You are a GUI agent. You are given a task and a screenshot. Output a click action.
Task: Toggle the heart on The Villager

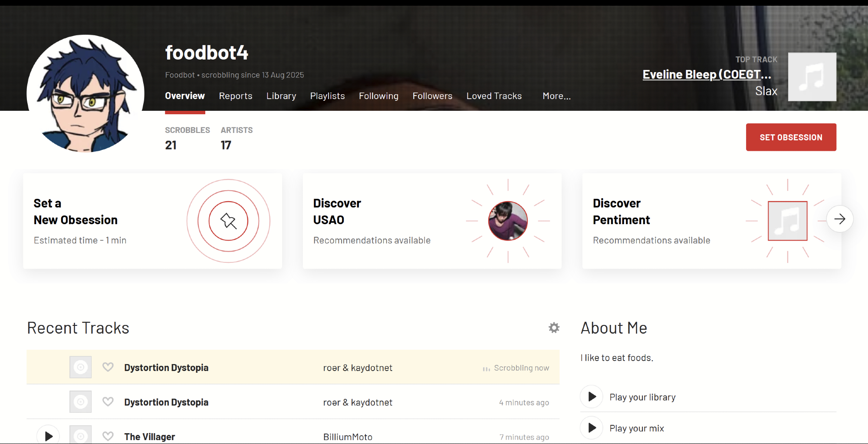coord(108,436)
